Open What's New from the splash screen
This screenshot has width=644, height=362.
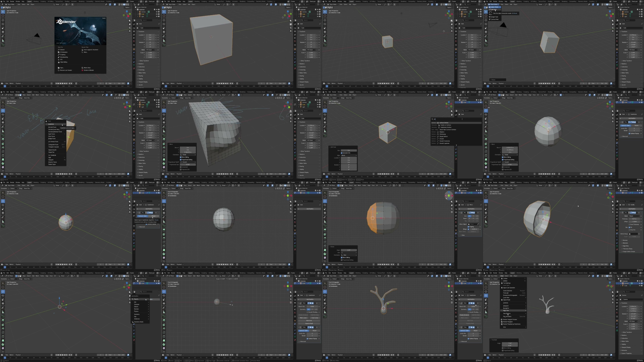pos(87,68)
